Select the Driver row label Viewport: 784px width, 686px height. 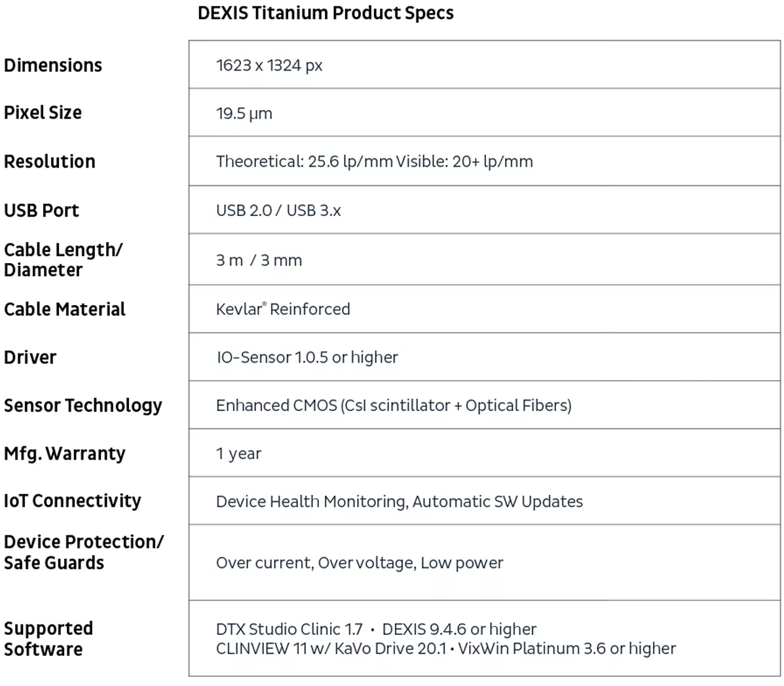click(x=30, y=357)
